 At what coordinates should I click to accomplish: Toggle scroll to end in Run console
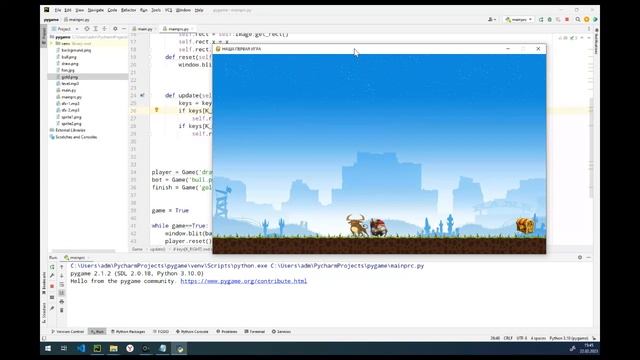click(x=62, y=293)
